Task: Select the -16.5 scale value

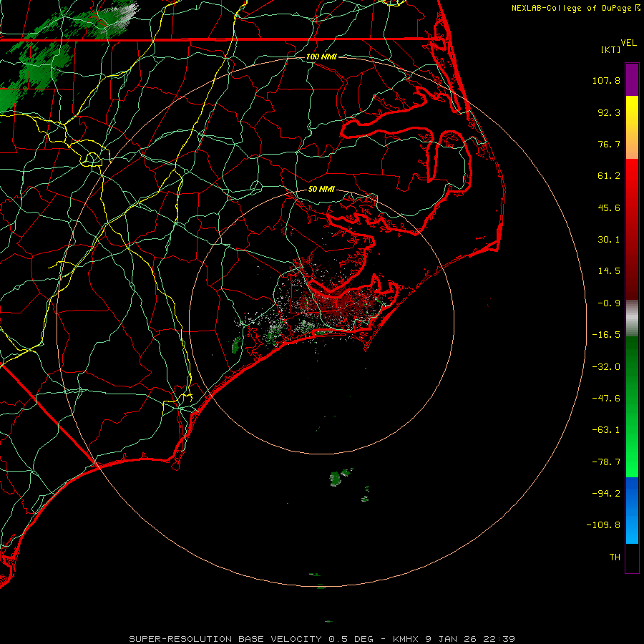Action: tap(606, 335)
